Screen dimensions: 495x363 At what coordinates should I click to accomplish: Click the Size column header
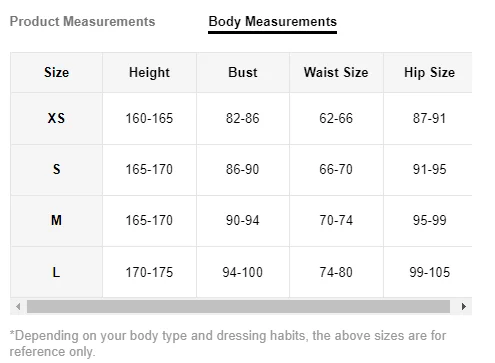pyautogui.click(x=56, y=72)
